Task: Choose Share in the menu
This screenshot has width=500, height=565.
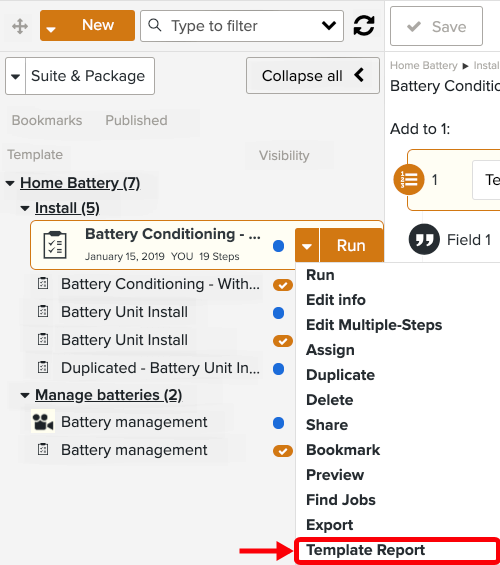Action: pos(327,425)
